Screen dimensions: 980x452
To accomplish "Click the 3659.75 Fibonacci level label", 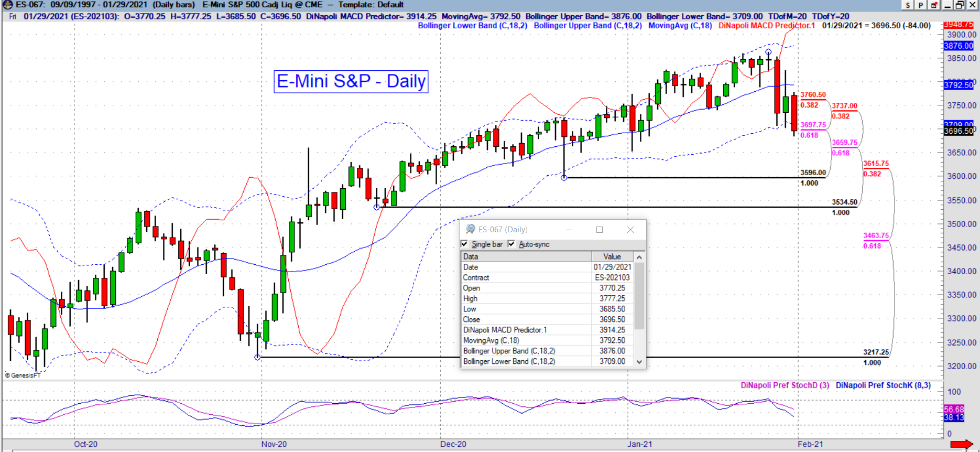I will [844, 143].
